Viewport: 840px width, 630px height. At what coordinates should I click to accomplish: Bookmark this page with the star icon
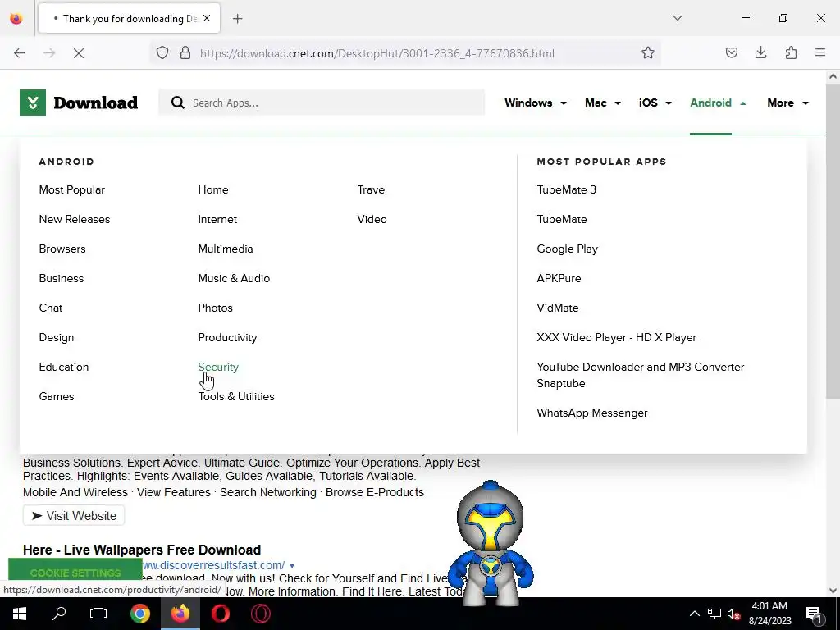[x=648, y=53]
